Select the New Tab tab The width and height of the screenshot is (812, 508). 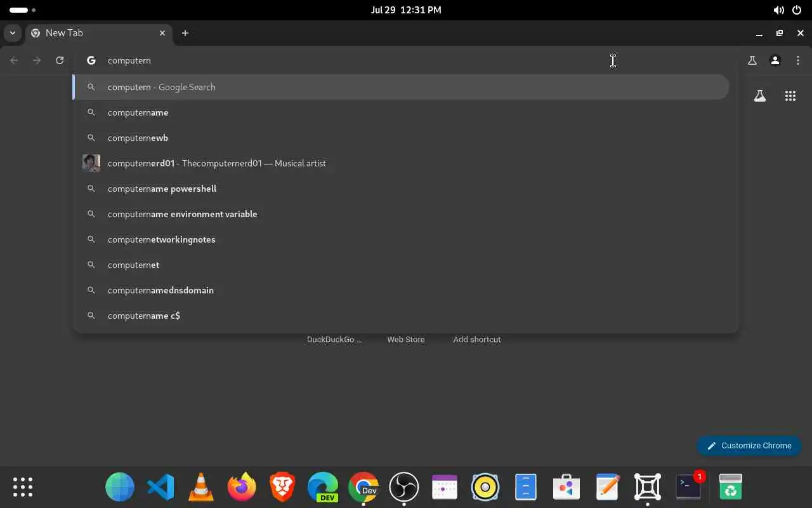pyautogui.click(x=98, y=33)
